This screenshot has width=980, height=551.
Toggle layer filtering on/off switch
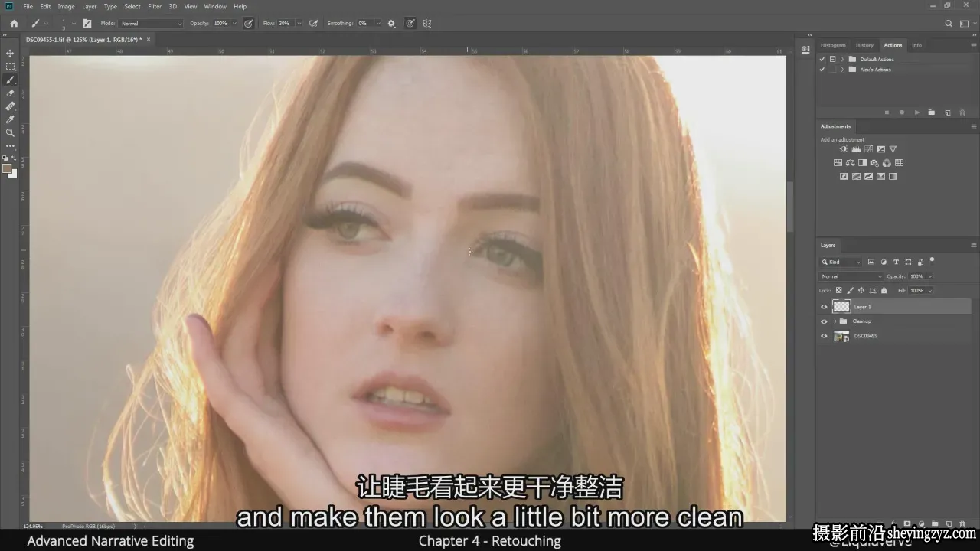pyautogui.click(x=932, y=261)
